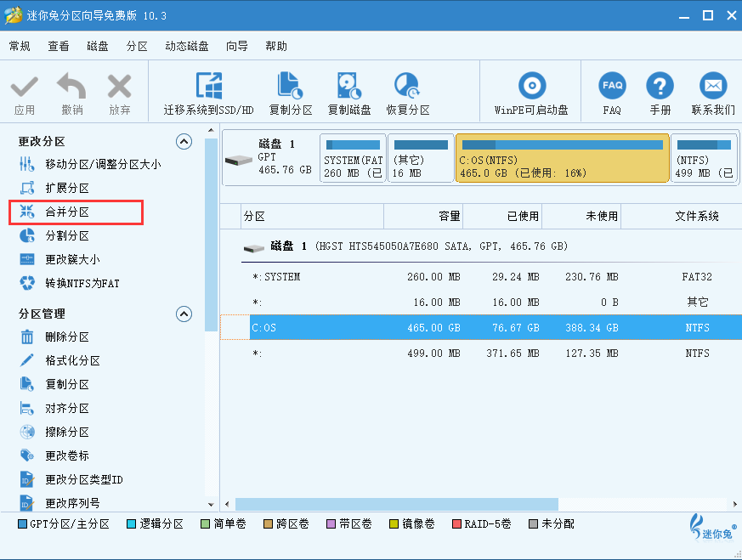The width and height of the screenshot is (742, 560).
Task: Open the 帮助 menu
Action: [276, 46]
